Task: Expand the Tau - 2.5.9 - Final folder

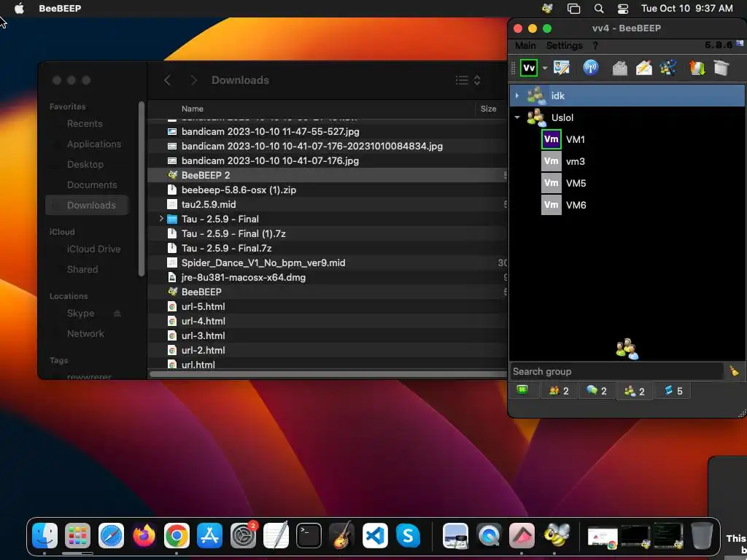Action: pos(161,219)
